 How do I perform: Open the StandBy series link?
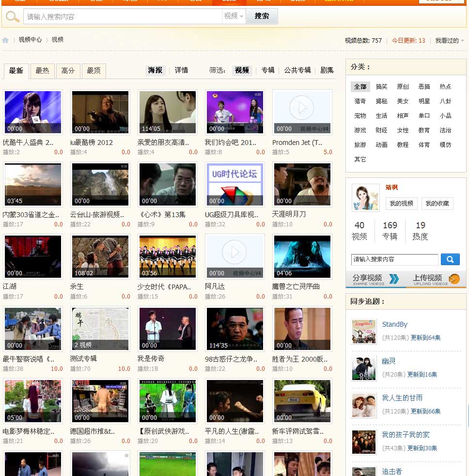(395, 324)
